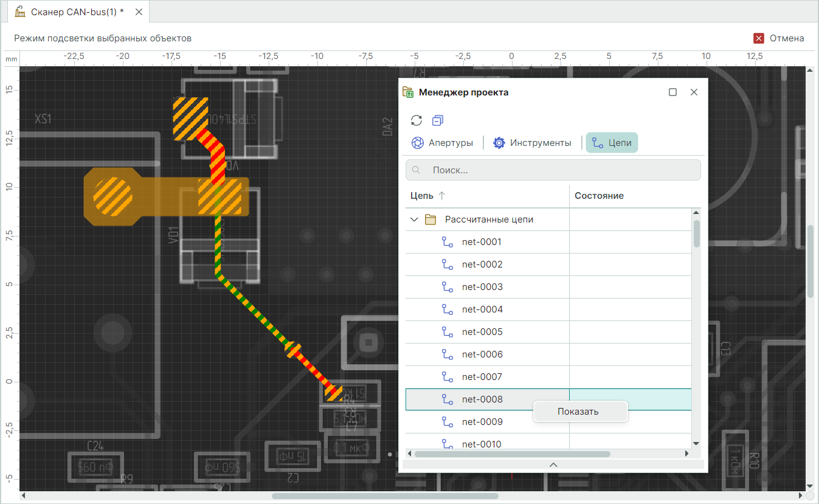Click the refresh icon in Project Manager
Viewport: 819px width, 504px height.
416,120
